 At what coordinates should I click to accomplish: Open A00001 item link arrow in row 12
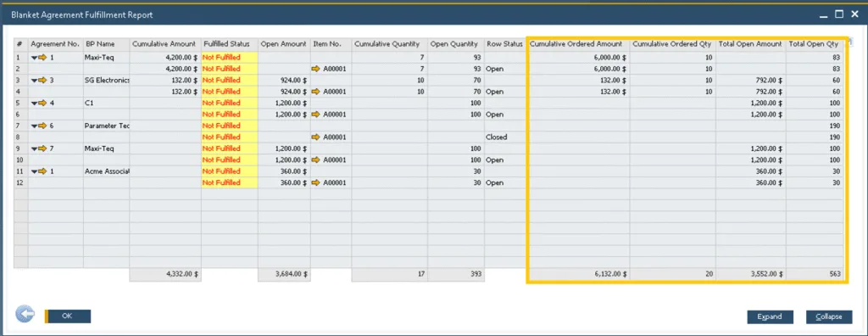(317, 182)
